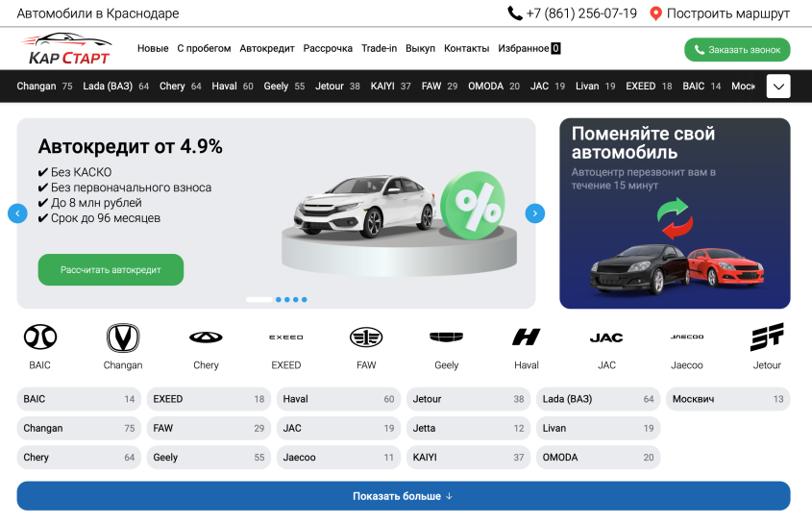Click the favorites counter badge 0

(555, 48)
